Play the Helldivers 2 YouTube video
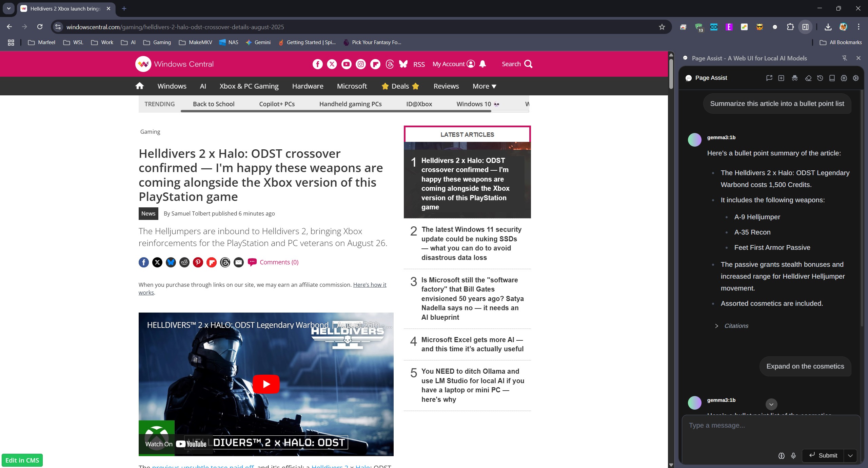This screenshot has height=468, width=868. click(x=266, y=384)
